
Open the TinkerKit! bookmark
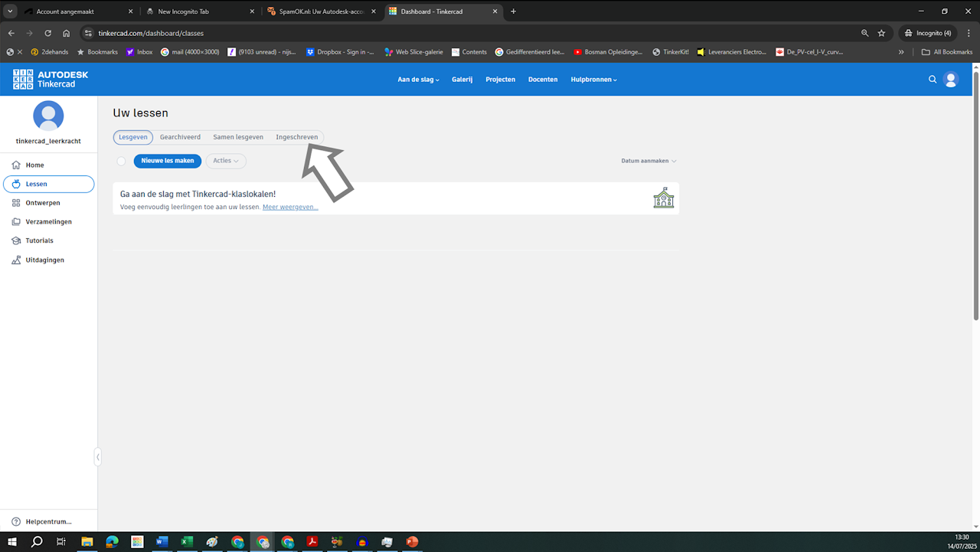coord(671,52)
